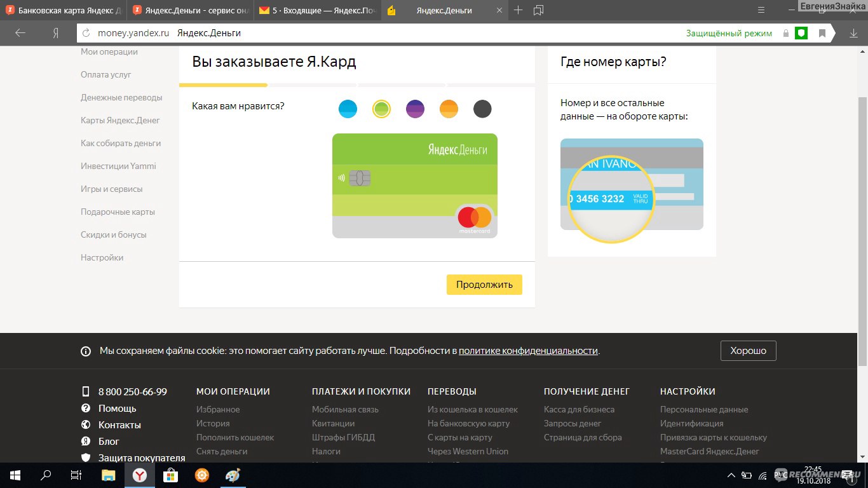Click the tab overview icon
The image size is (868, 488).
[x=539, y=10]
